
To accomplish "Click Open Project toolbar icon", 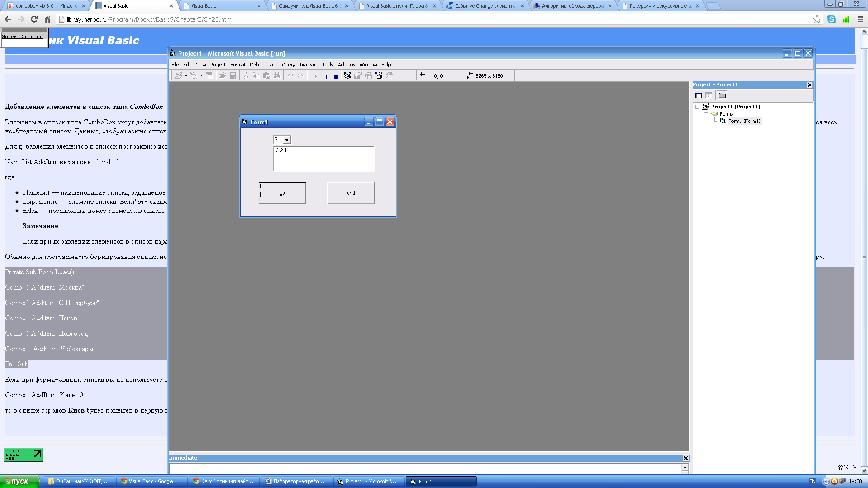I will tap(222, 75).
